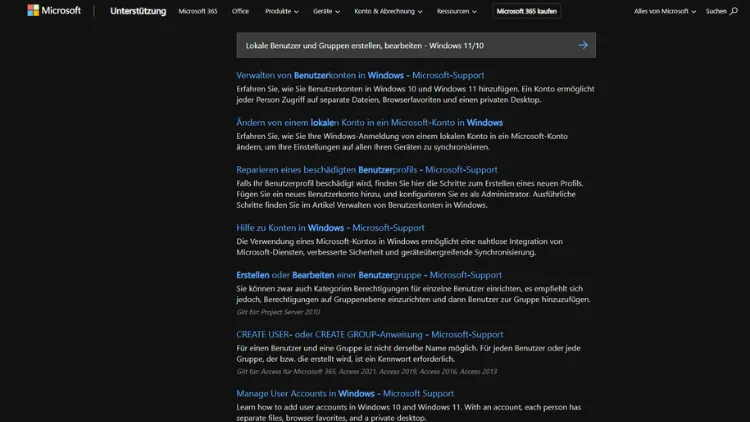Expand Konto & Abrechnung dropdown
The height and width of the screenshot is (422, 750).
click(x=388, y=11)
